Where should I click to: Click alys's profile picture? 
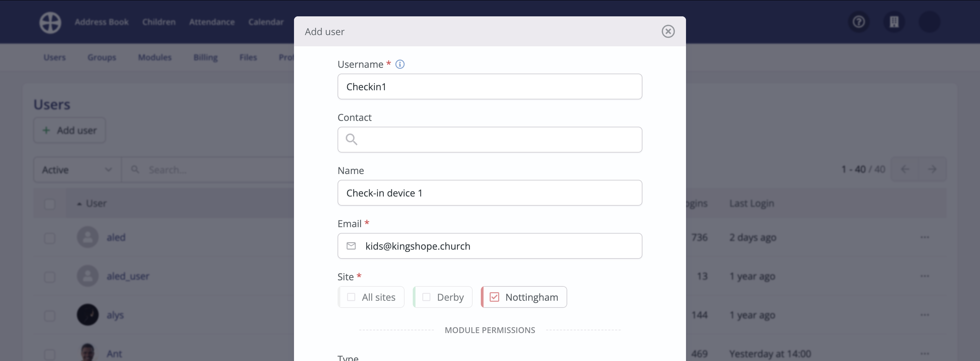(x=87, y=315)
